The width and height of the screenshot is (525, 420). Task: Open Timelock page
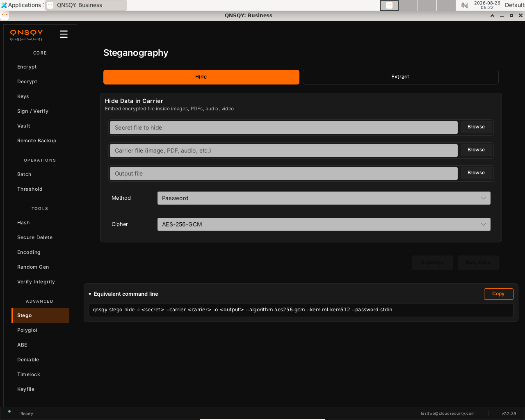40,374
